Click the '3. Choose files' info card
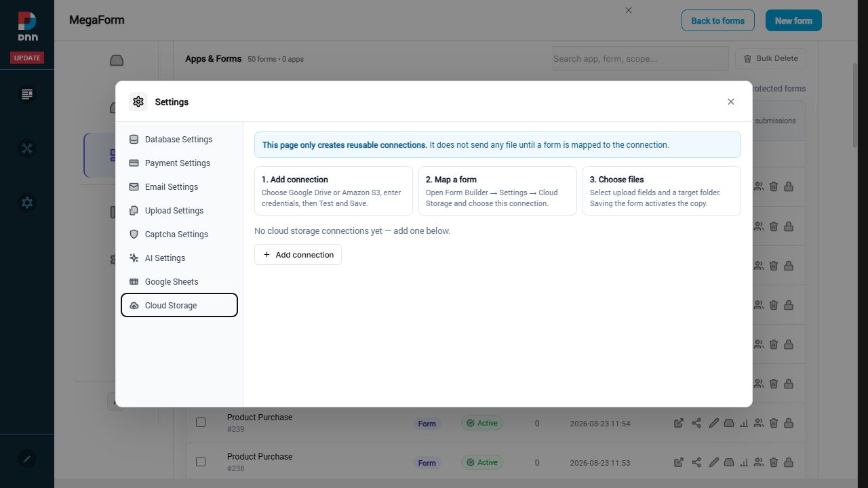The height and width of the screenshot is (488, 868). [x=662, y=190]
